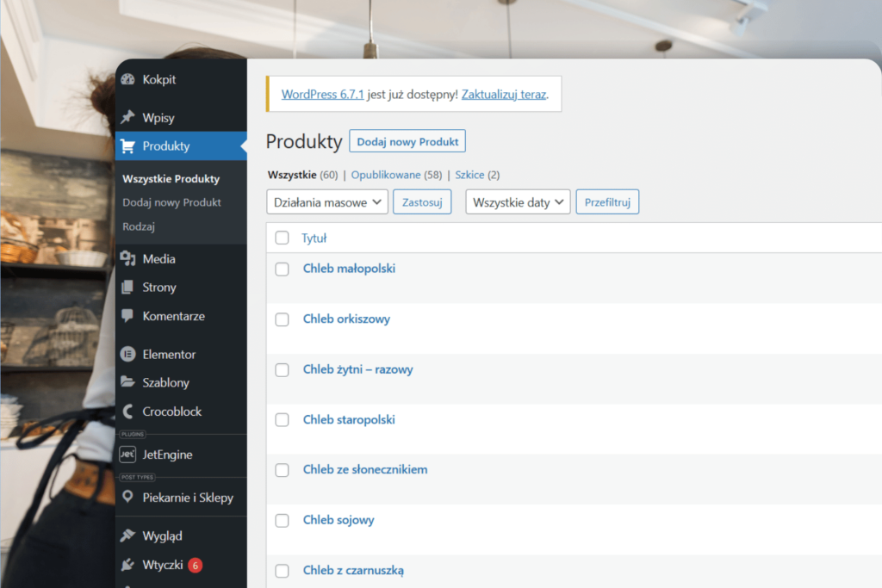Viewport: 882px width, 588px height.
Task: Open the Działania masowe dropdown
Action: 327,202
